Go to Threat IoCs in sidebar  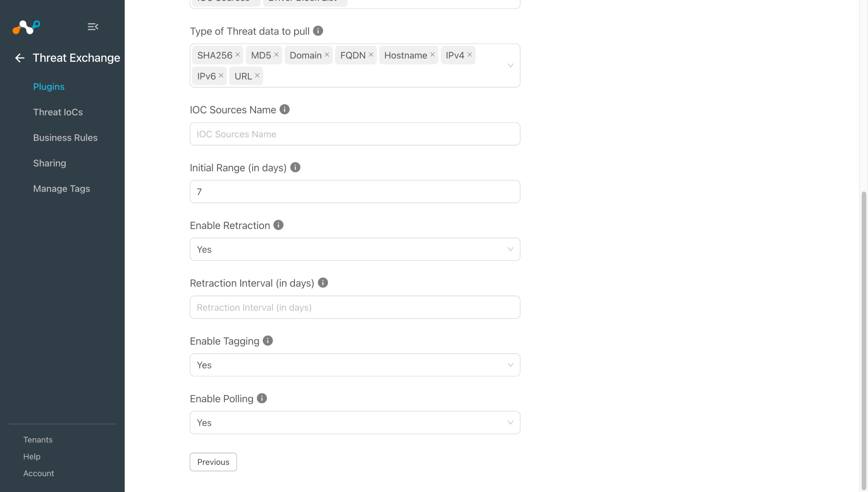click(x=58, y=112)
